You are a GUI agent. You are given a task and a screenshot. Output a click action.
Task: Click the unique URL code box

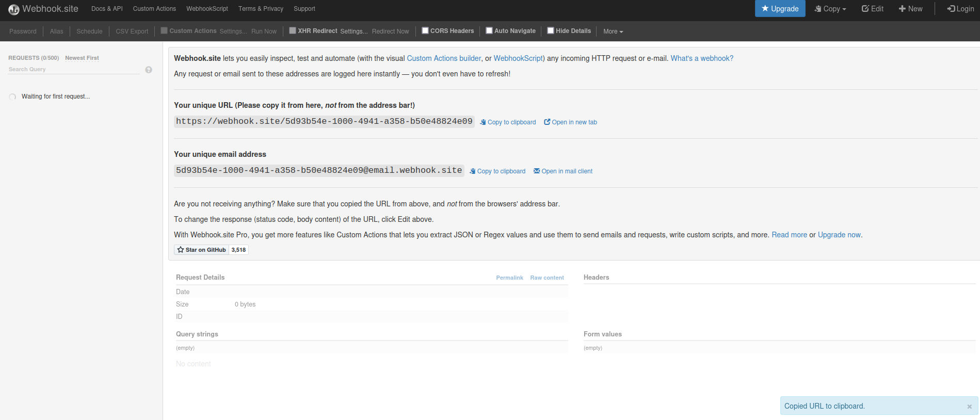(x=324, y=121)
